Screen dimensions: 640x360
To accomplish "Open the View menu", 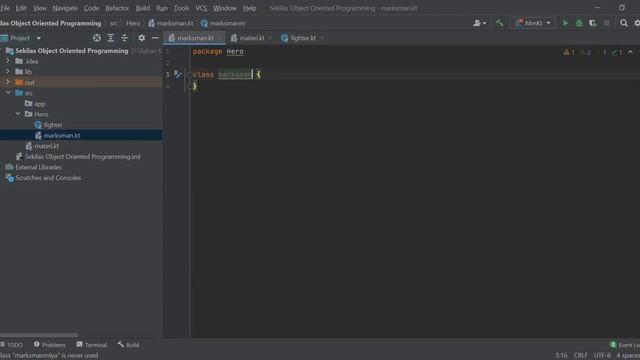I will (x=40, y=8).
